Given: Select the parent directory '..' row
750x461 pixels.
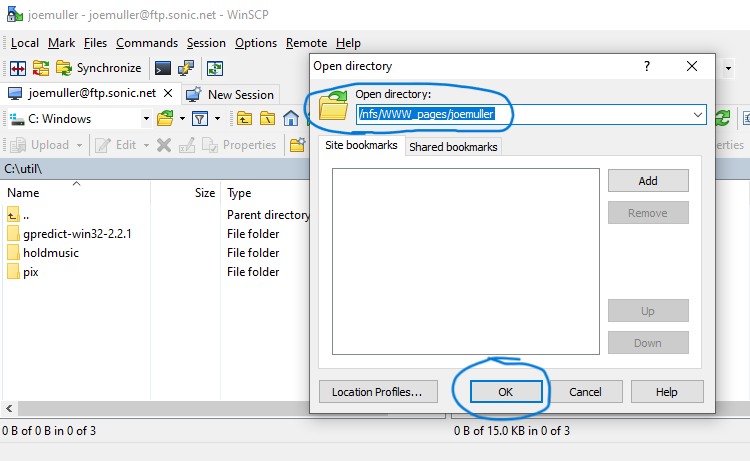Looking at the screenshot, I should point(155,215).
